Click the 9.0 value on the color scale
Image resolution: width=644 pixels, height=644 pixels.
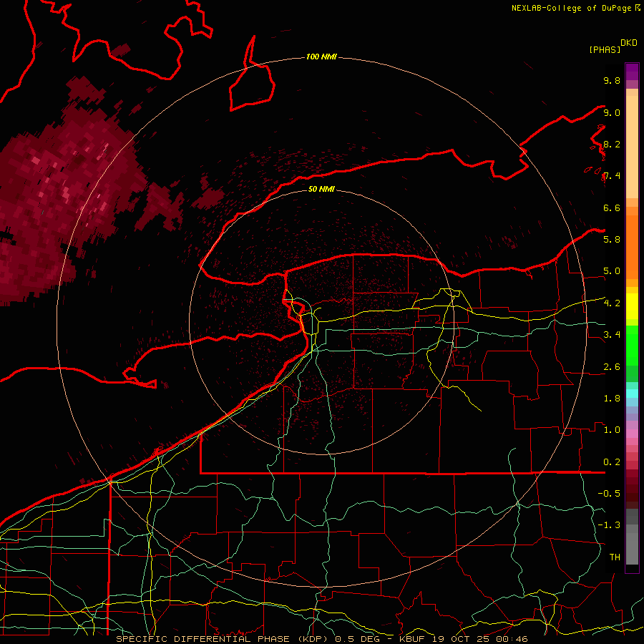(x=612, y=112)
